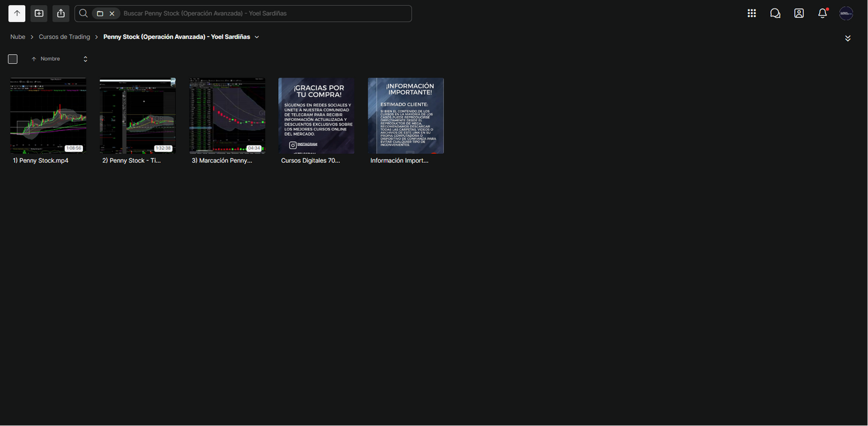Viewport: 868px width, 426px height.
Task: Click the file name 'Cursos Digitales 70...'
Action: coord(311,160)
